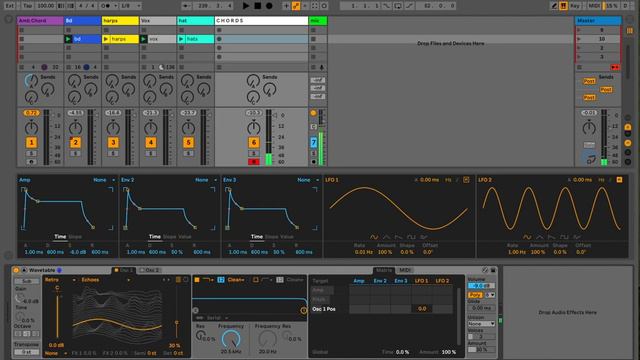Screen dimensions: 640x360
Task: Select the square waveform shape for LFO 2
Action: (564, 237)
